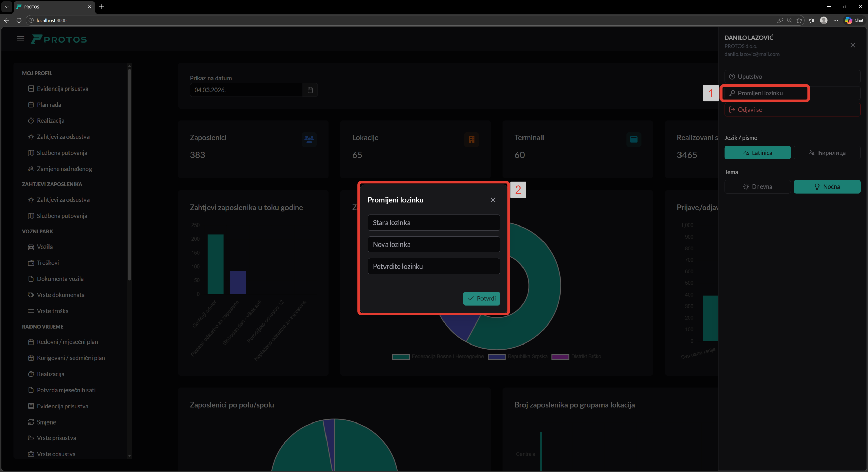Click the Lokacije building icon
Screen dimensions: 868x472
tap(471, 139)
